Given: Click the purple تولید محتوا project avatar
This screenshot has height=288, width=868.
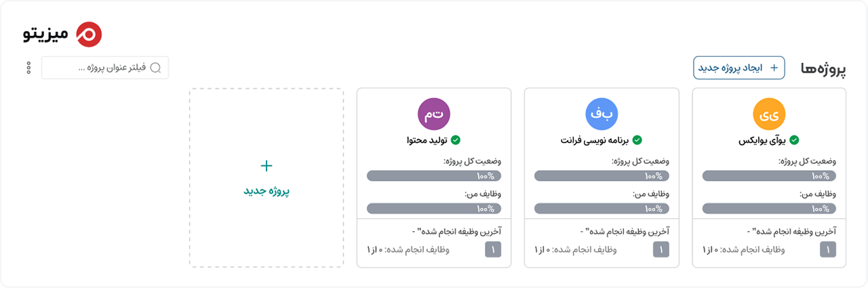Looking at the screenshot, I should (434, 114).
